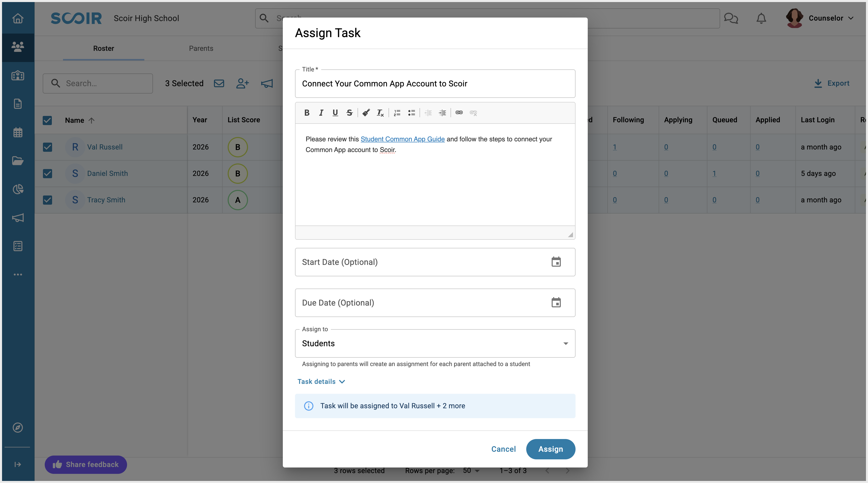Open the Students people icon in sidebar
868x483 pixels.
(x=18, y=47)
